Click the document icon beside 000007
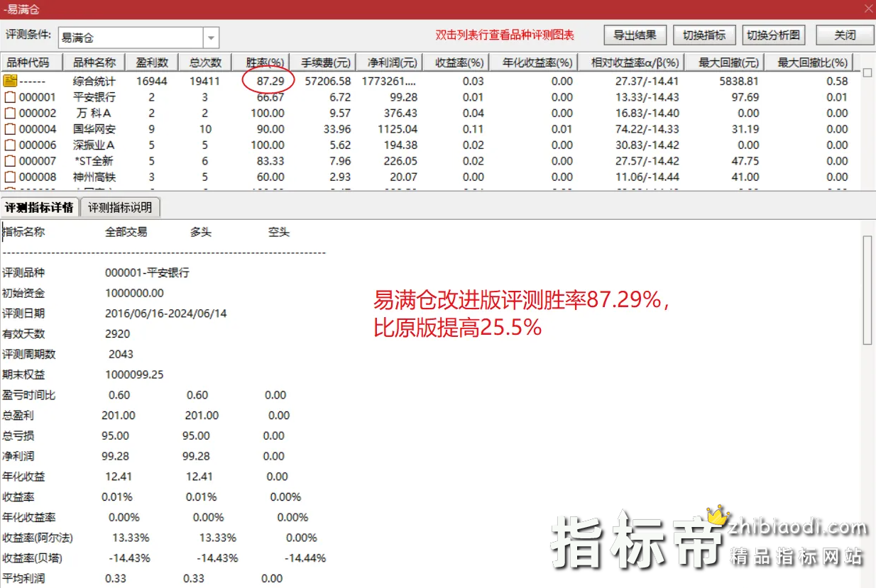 click(x=10, y=161)
